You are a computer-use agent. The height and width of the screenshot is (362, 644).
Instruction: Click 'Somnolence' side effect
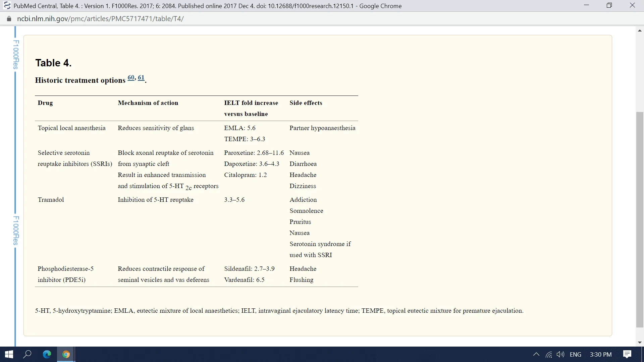(x=306, y=211)
